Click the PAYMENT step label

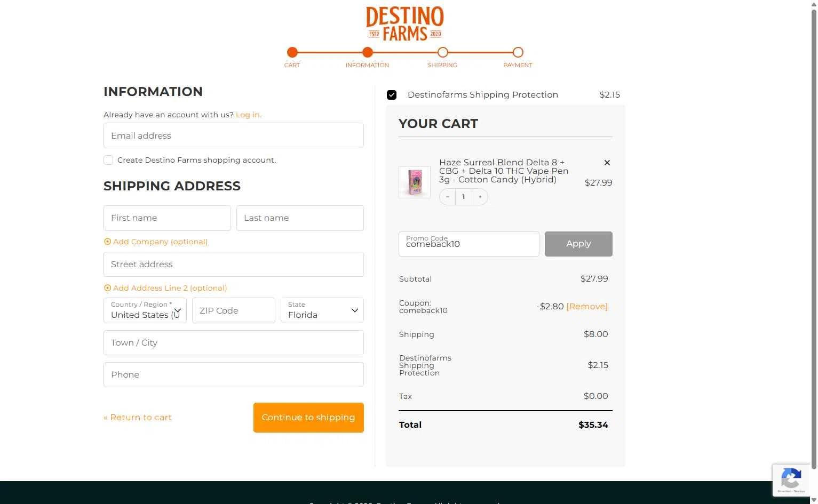518,65
